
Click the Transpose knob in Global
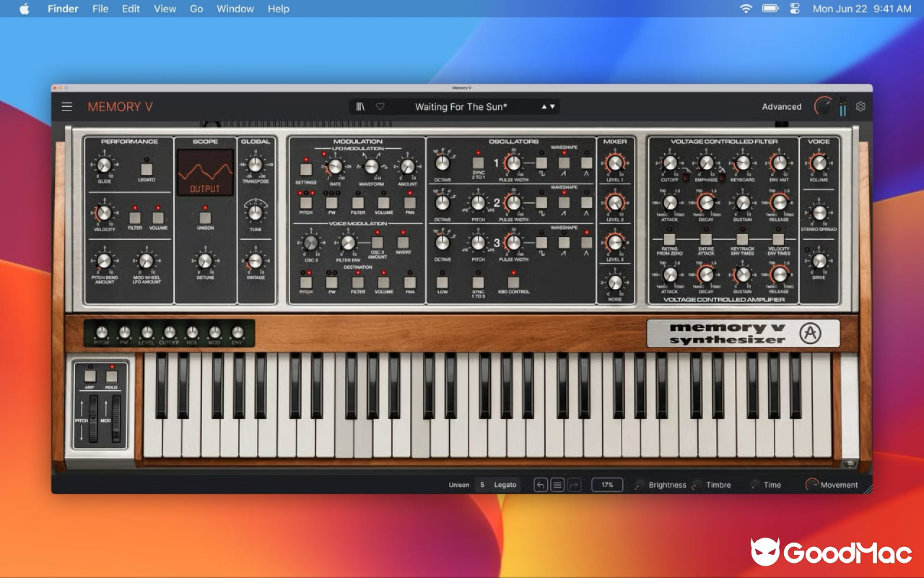[255, 164]
